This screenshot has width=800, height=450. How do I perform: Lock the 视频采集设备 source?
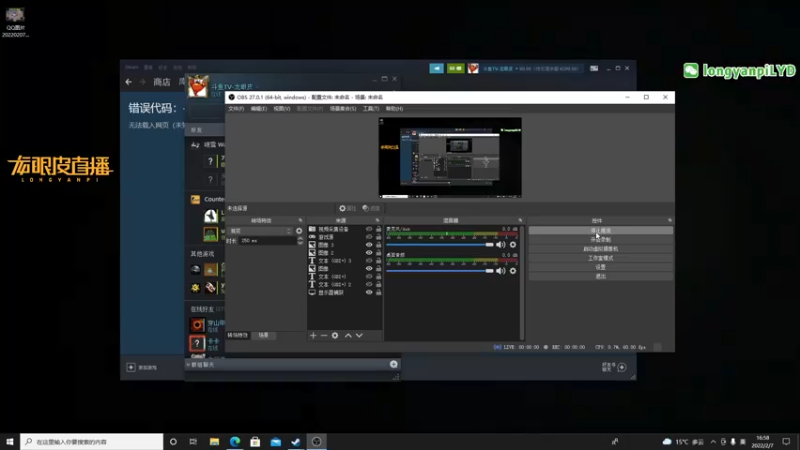[x=379, y=230]
